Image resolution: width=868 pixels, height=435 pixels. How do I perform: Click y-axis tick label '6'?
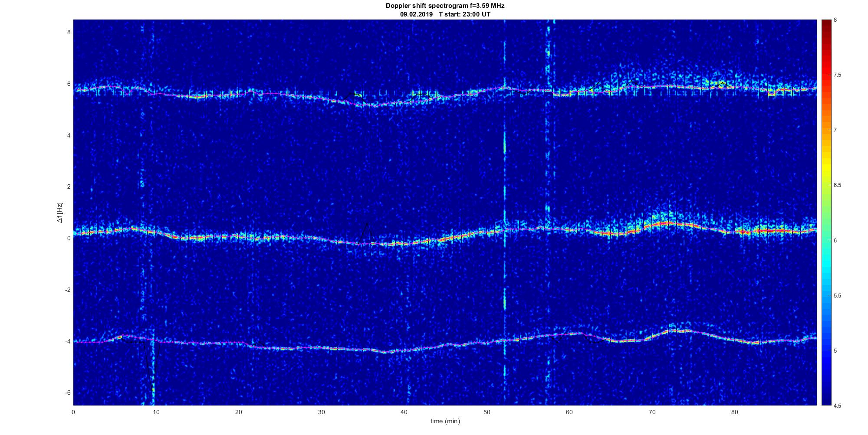(x=69, y=84)
